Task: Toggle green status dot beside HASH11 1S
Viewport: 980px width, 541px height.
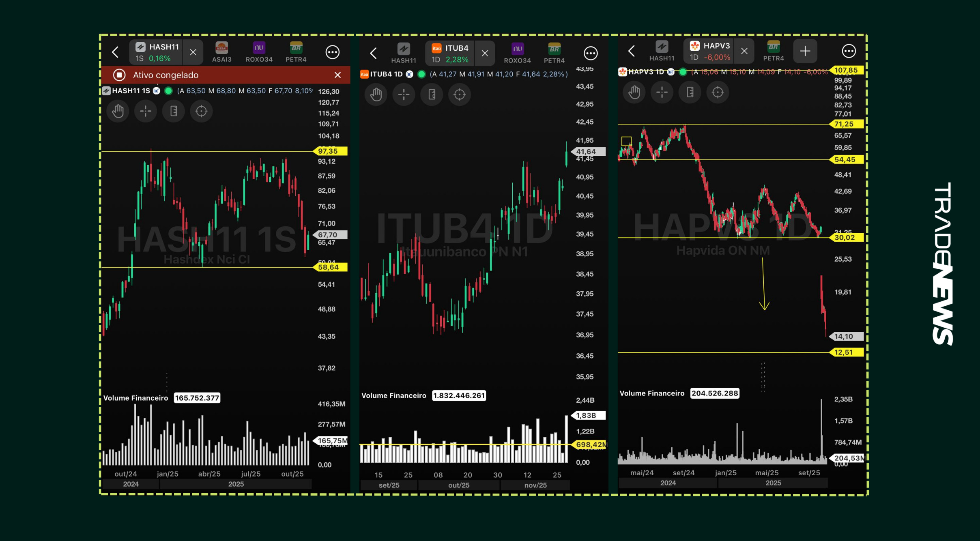Action: coord(169,91)
